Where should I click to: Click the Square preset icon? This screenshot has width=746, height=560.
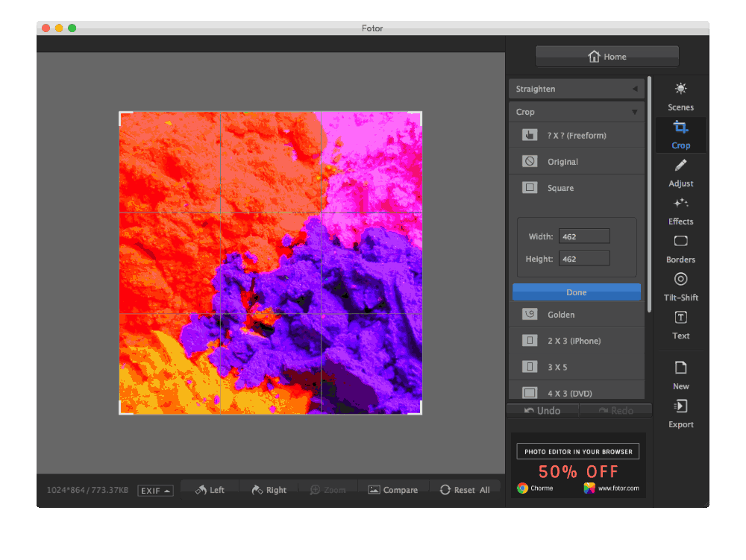(x=530, y=187)
